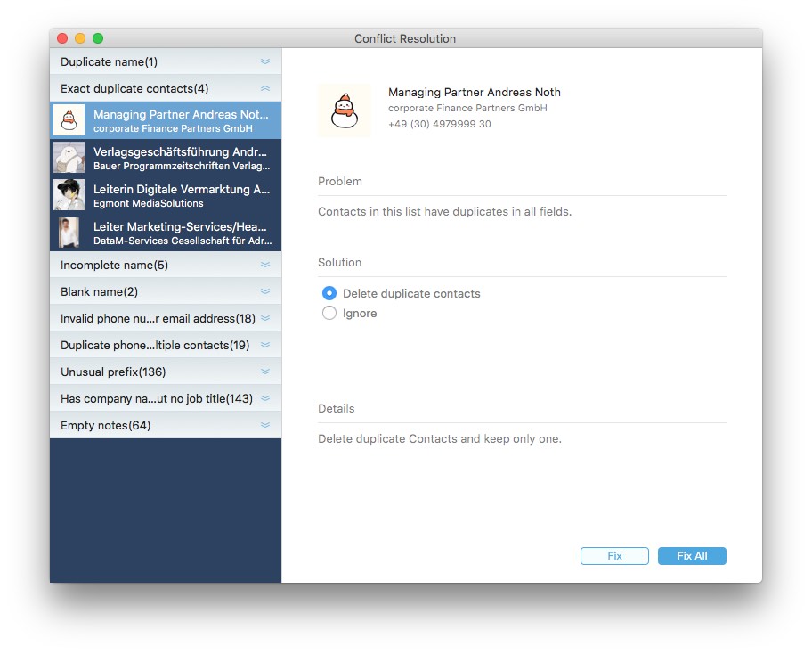Screen dimensions: 812x654
Task: Expand the Blank name(2) section
Action: click(x=264, y=291)
